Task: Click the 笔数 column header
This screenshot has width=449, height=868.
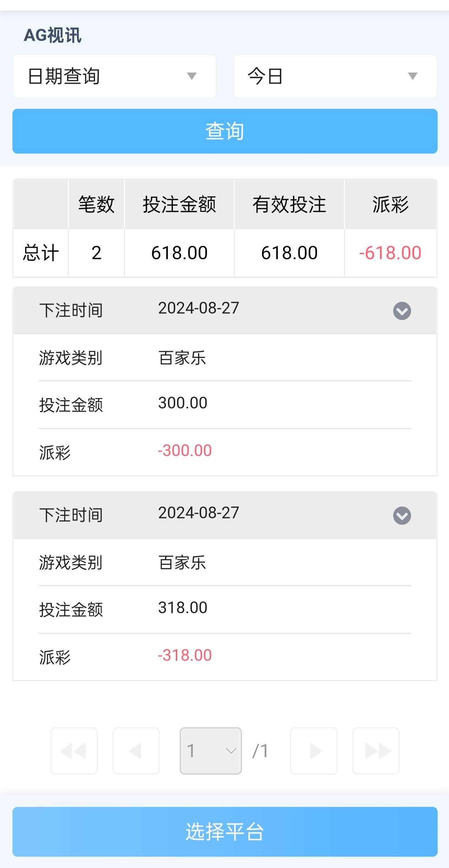Action: (x=96, y=204)
